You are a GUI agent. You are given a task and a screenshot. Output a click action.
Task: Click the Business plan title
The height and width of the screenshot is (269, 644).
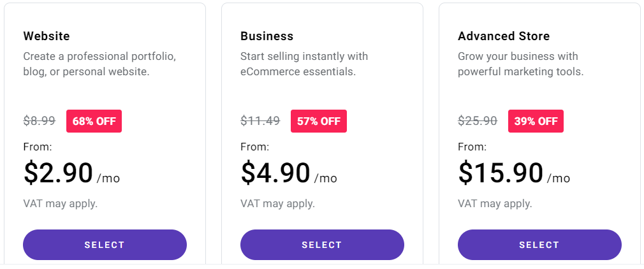[267, 36]
